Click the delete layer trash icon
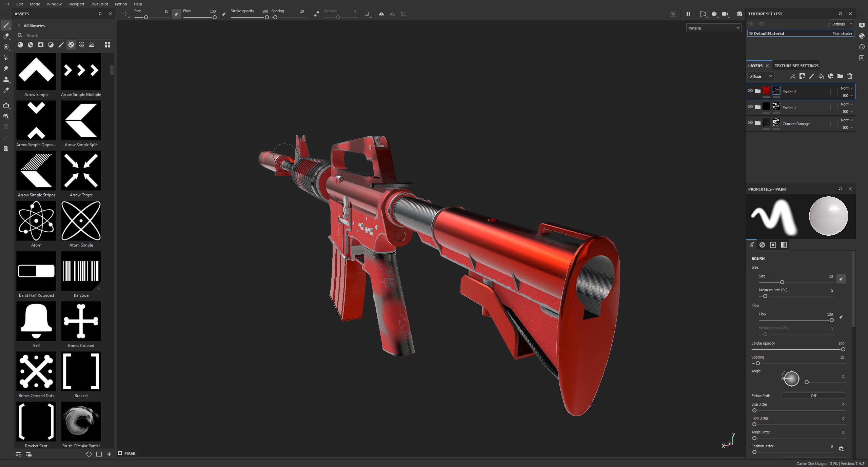 [x=849, y=76]
